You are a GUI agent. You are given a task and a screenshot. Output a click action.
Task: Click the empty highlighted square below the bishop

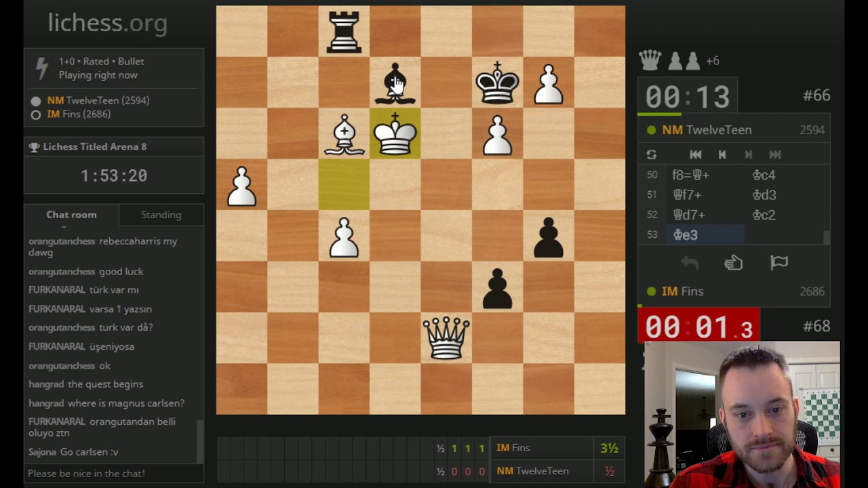[344, 185]
